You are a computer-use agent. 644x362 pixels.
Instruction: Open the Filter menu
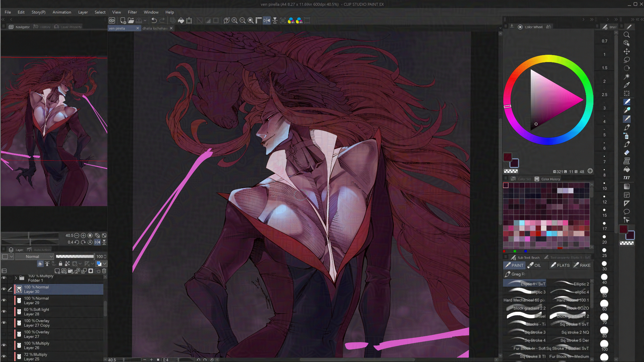point(132,12)
